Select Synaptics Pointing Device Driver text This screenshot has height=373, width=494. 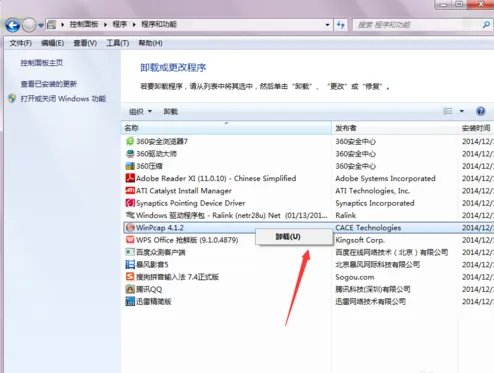point(191,203)
